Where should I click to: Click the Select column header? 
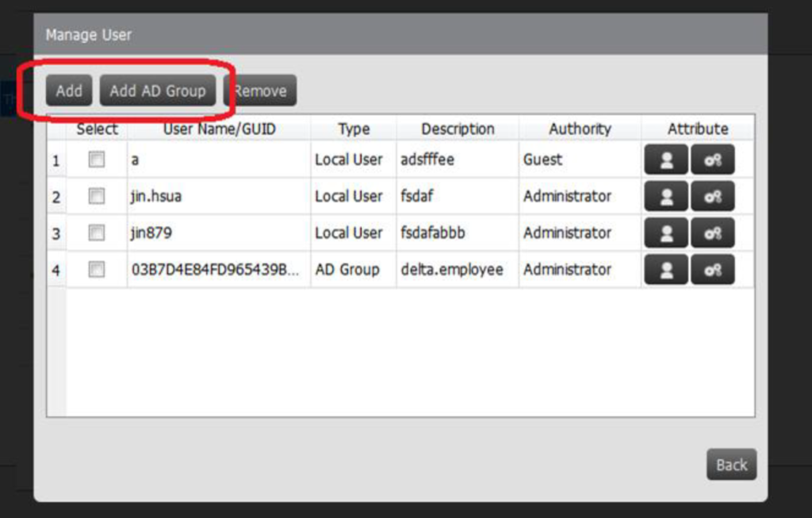[97, 129]
